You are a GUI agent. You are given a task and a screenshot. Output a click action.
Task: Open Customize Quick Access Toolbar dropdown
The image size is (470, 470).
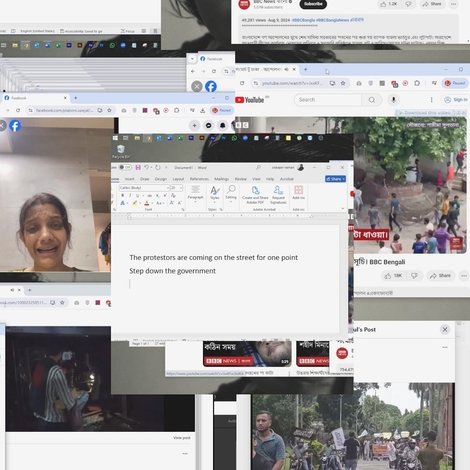(x=166, y=167)
